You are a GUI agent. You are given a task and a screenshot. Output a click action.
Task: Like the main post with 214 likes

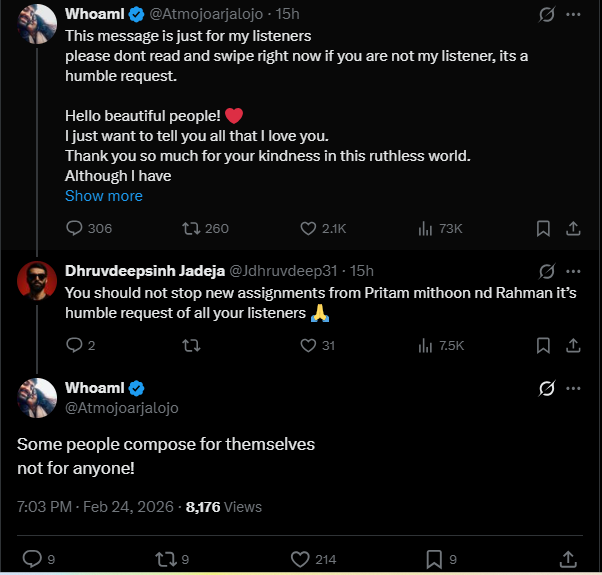(x=298, y=558)
